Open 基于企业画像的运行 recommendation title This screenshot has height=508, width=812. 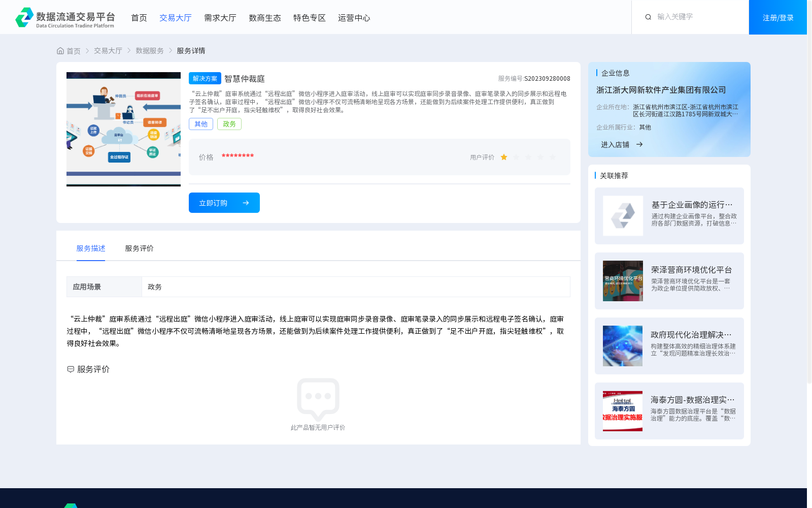[x=692, y=205]
